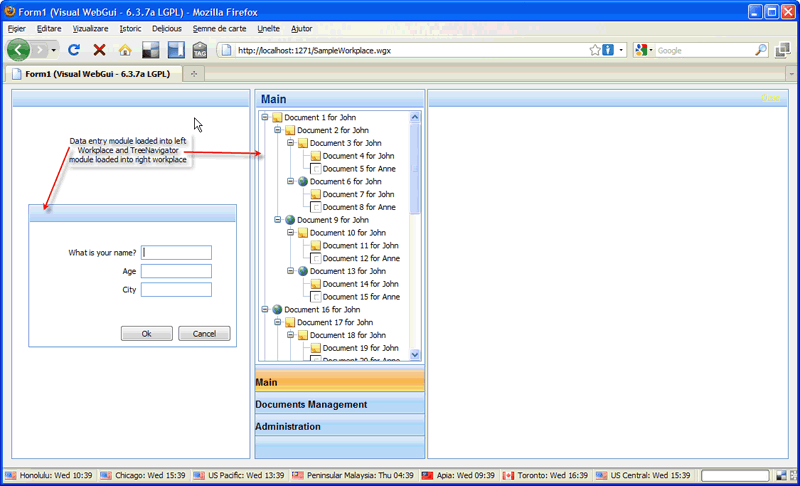The image size is (800, 486).
Task: Click into the Google search box
Action: point(704,50)
